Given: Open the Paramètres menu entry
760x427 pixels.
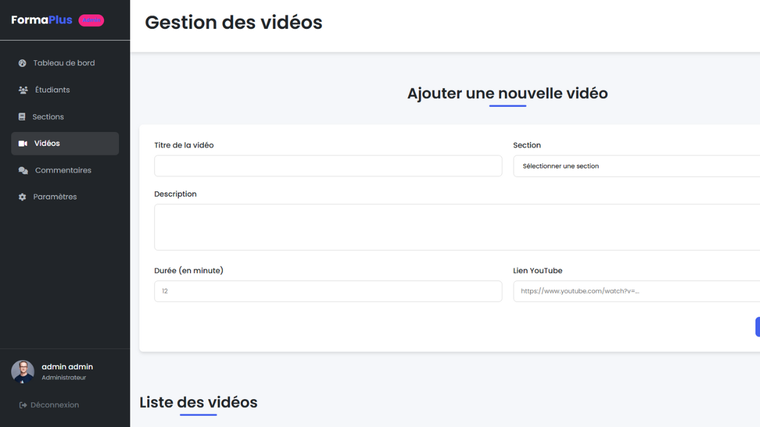Looking at the screenshot, I should (55, 197).
